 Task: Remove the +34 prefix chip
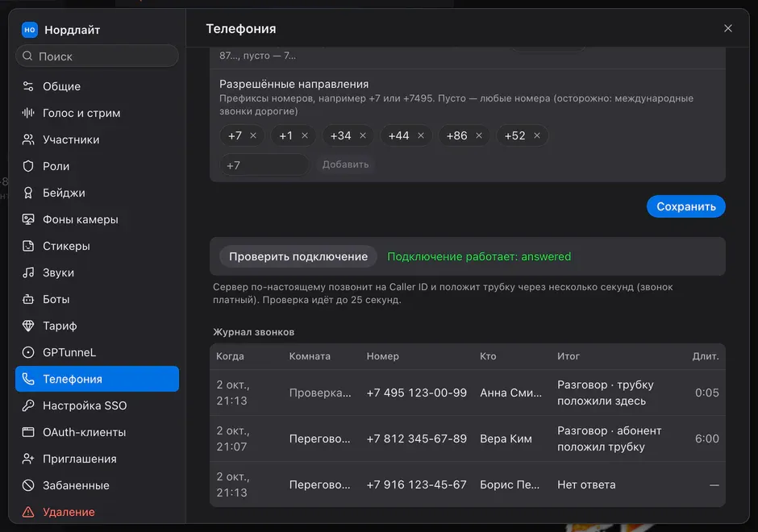coord(363,135)
